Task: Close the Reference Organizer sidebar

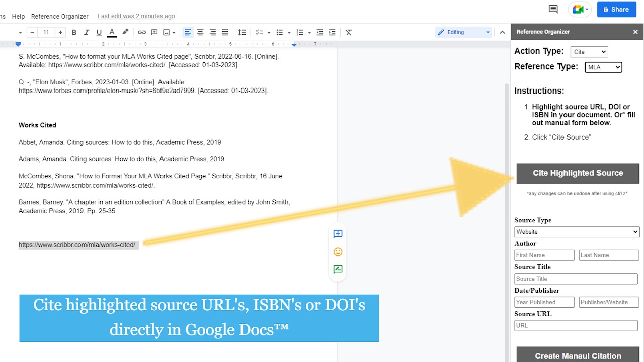Action: (635, 32)
